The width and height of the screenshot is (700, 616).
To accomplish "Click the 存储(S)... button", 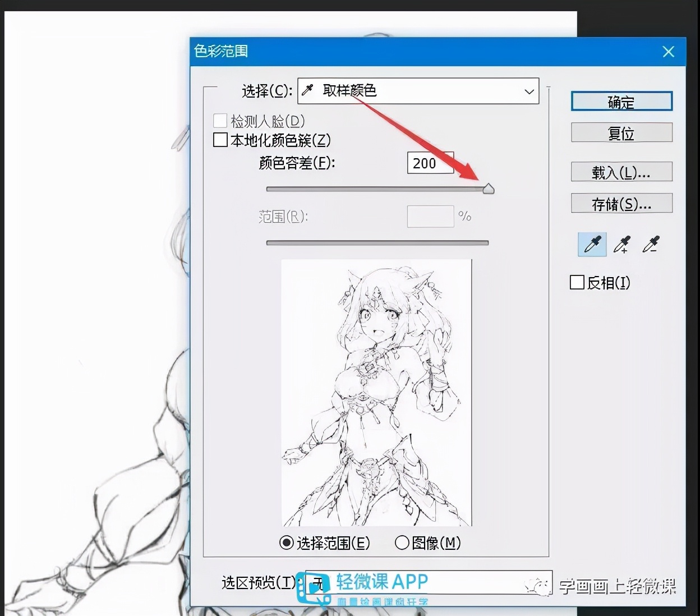I will pyautogui.click(x=621, y=204).
